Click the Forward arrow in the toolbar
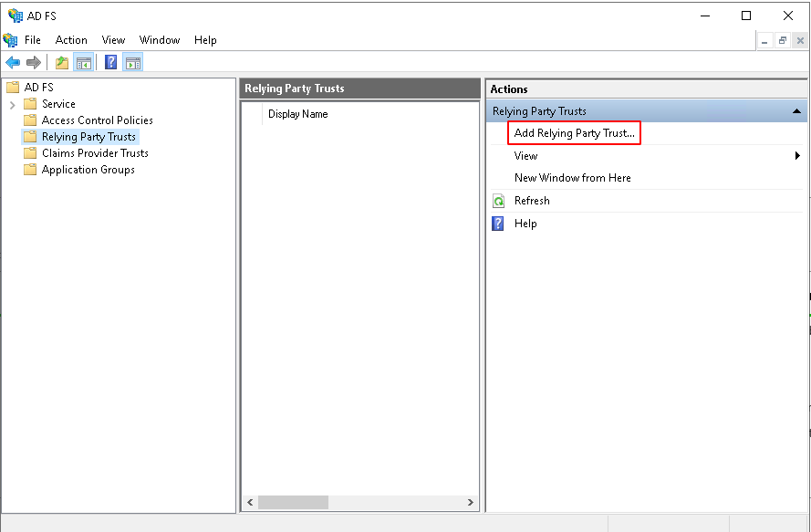 [x=34, y=62]
